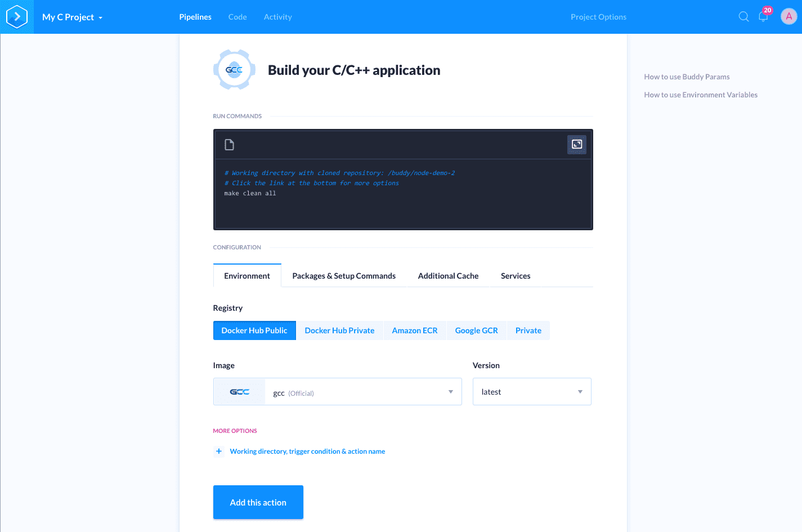The height and width of the screenshot is (532, 802).
Task: Open How to use Environment Variables link
Action: tap(701, 95)
